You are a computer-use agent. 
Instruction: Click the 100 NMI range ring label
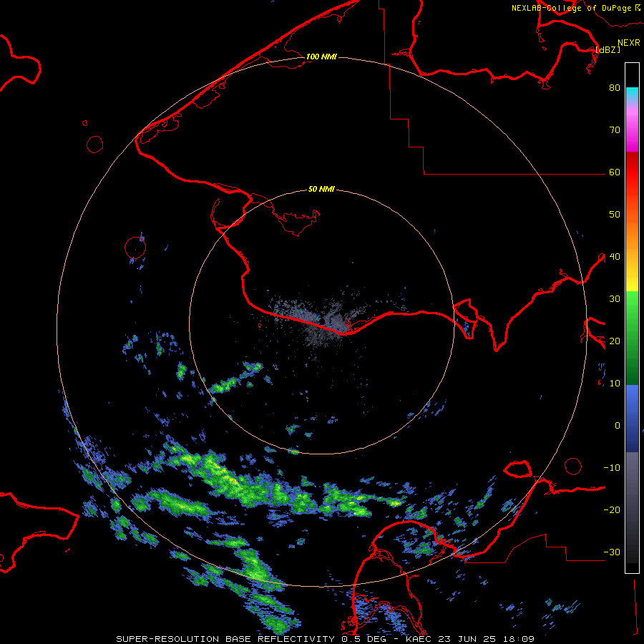(x=321, y=57)
